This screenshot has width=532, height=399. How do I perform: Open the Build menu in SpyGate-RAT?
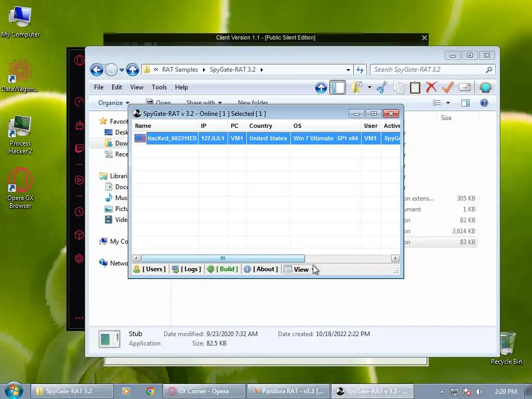(x=222, y=269)
